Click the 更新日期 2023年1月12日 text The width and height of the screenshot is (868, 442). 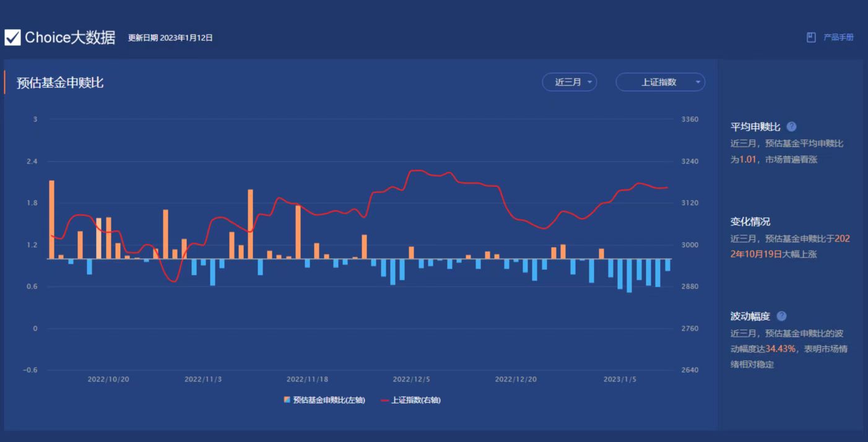170,38
